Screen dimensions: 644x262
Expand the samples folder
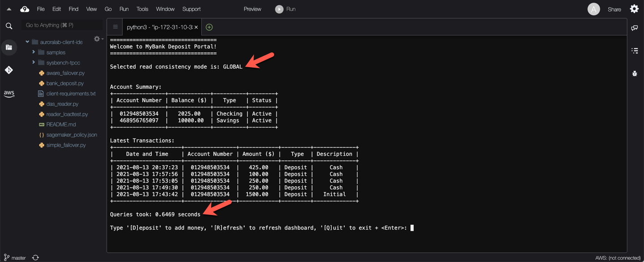click(x=34, y=52)
